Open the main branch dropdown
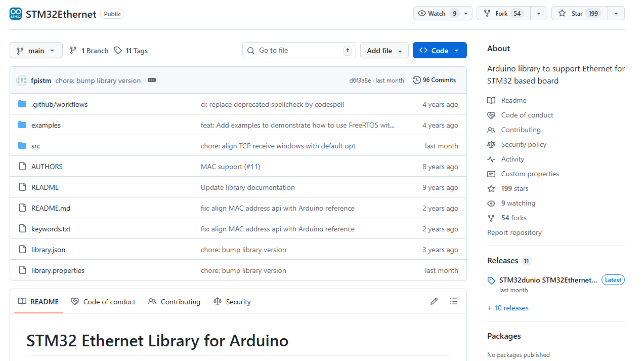Viewport: 644px width, 361px height. (x=36, y=51)
